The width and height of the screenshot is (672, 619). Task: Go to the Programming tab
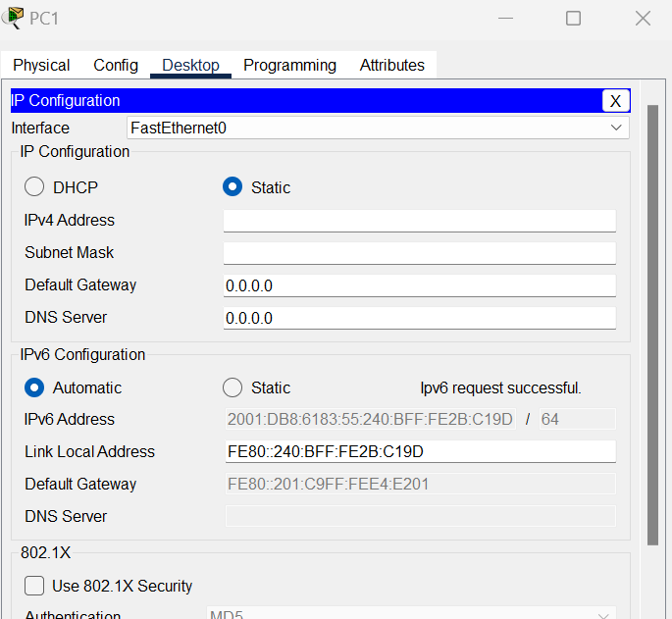point(289,65)
